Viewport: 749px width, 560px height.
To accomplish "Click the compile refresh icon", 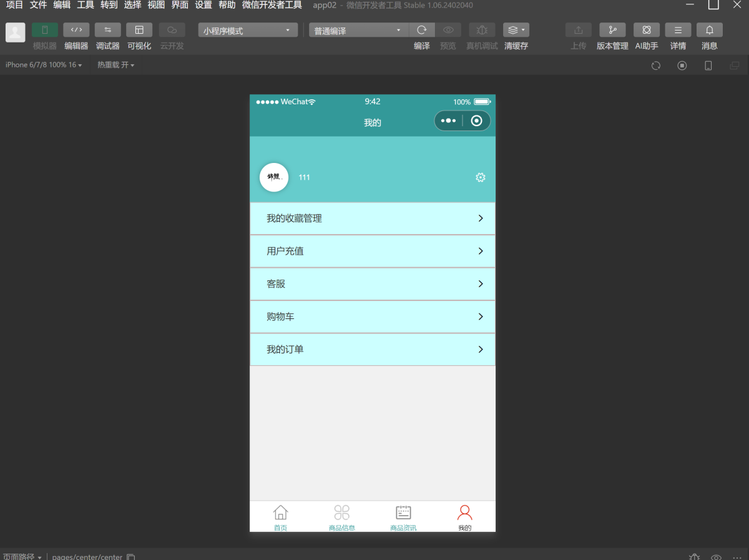I will click(422, 30).
